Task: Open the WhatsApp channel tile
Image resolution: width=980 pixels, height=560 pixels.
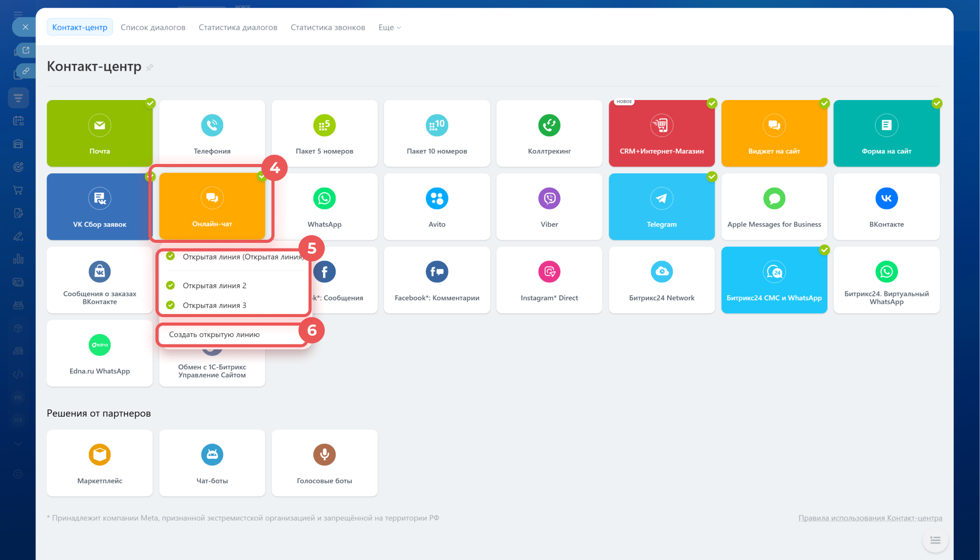Action: pyautogui.click(x=324, y=207)
